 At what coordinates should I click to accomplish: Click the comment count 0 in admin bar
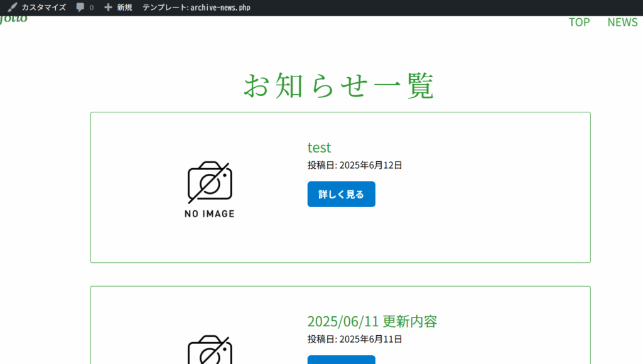(x=92, y=8)
